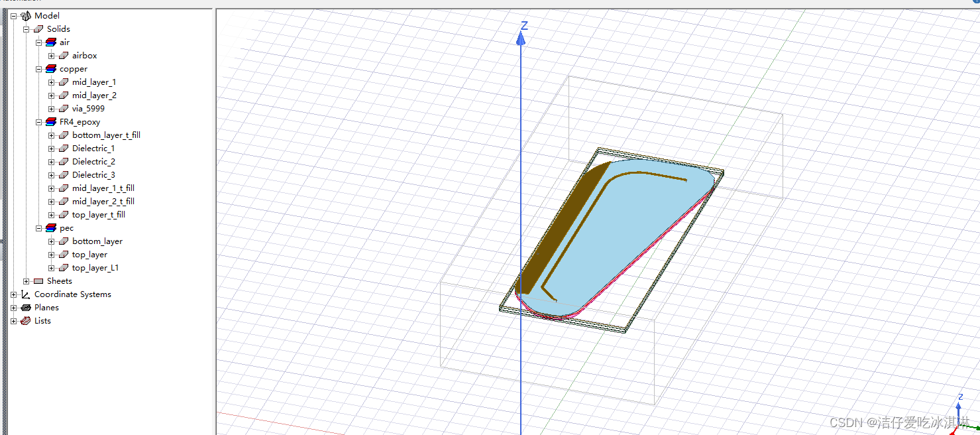Click the air material group icon
The width and height of the screenshot is (980, 435).
coord(51,42)
